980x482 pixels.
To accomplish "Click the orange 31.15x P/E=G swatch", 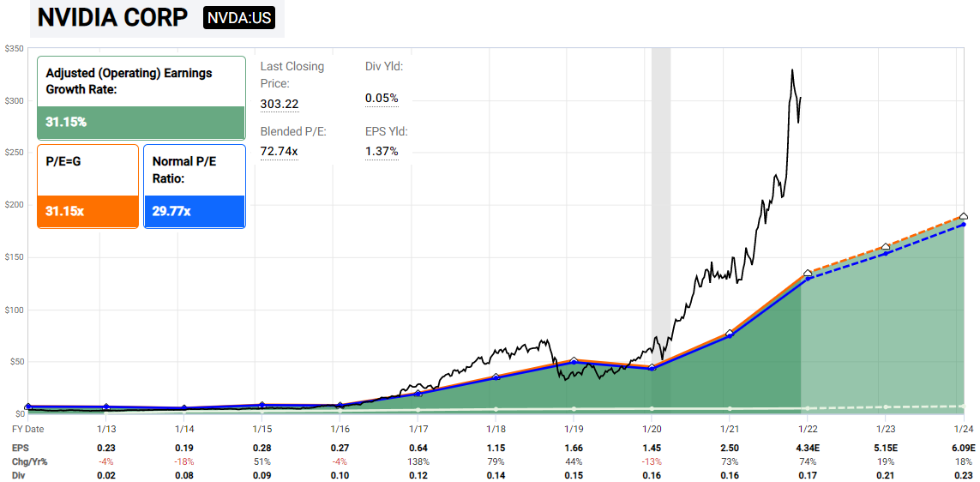I will point(87,211).
